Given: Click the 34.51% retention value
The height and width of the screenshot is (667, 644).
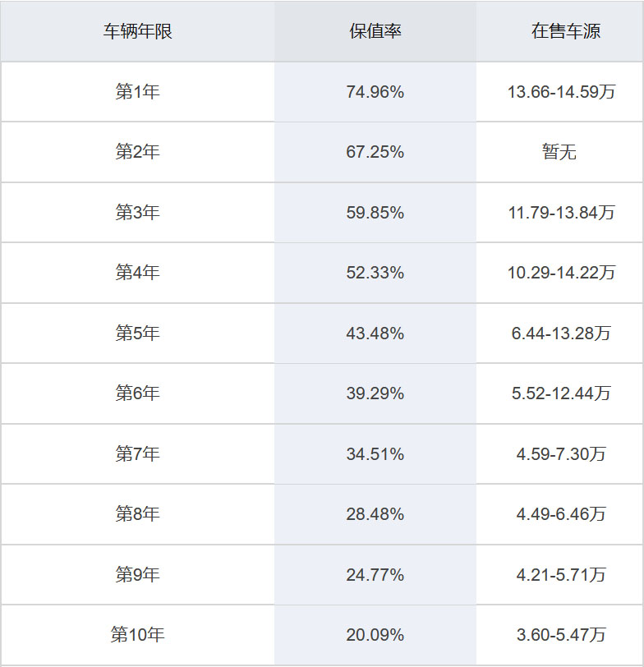Looking at the screenshot, I should click(x=375, y=453).
